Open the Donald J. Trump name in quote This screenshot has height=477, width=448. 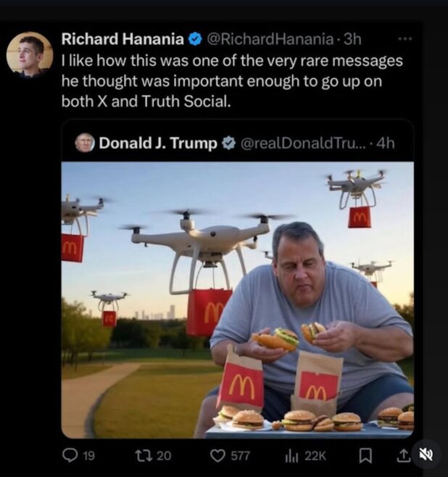[x=157, y=143]
